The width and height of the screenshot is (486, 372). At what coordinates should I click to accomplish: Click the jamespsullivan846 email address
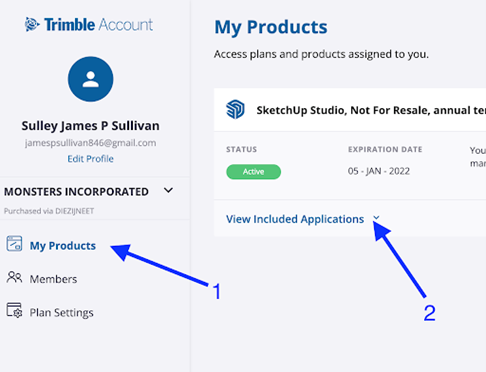click(x=90, y=143)
